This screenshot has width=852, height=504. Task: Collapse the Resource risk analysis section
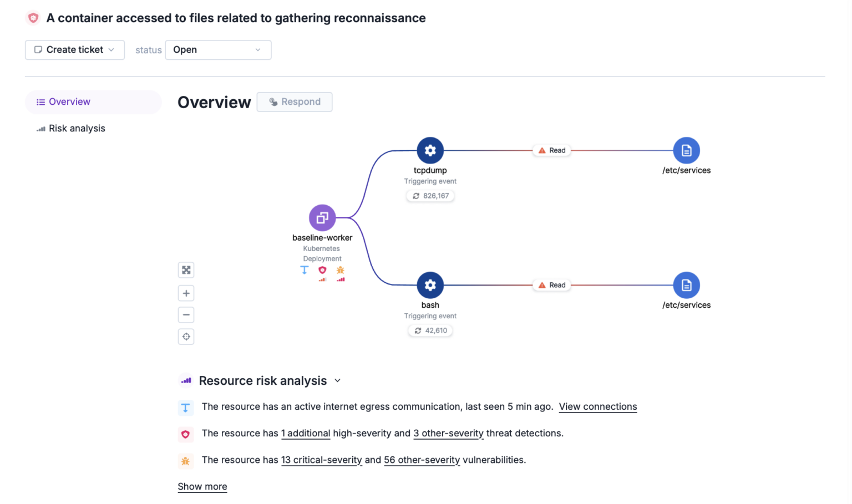click(x=338, y=381)
